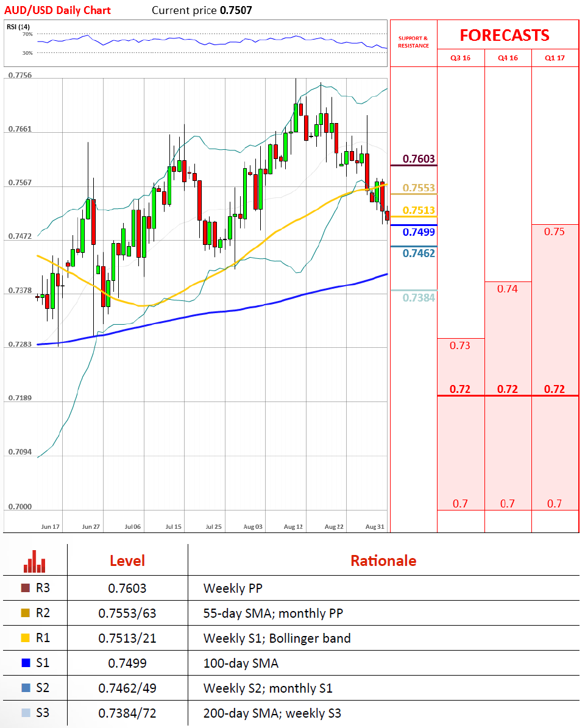Click the Level column header
The image size is (585, 728).
click(x=127, y=561)
